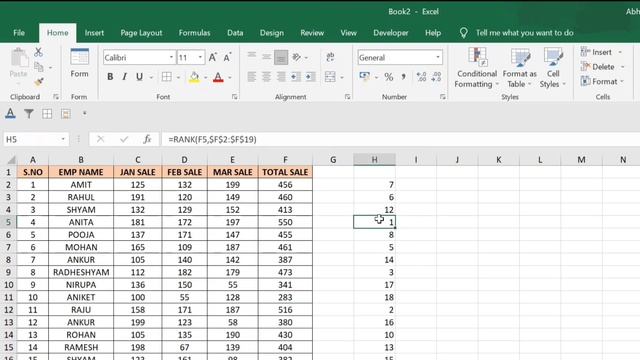The image size is (640, 360).
Task: Open the Number group dialog launcher
Action: 443,97
